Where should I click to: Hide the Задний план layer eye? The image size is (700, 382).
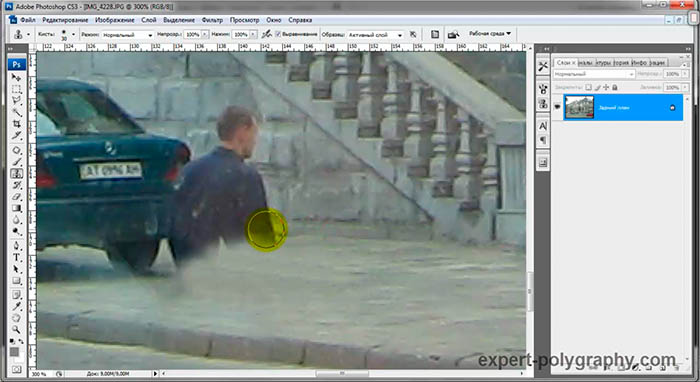click(x=557, y=107)
